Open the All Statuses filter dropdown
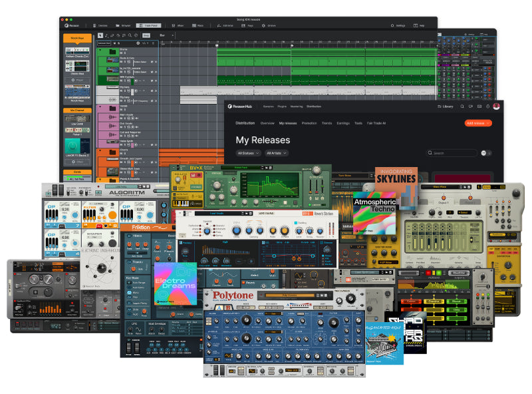The width and height of the screenshot is (532, 394). [x=248, y=153]
